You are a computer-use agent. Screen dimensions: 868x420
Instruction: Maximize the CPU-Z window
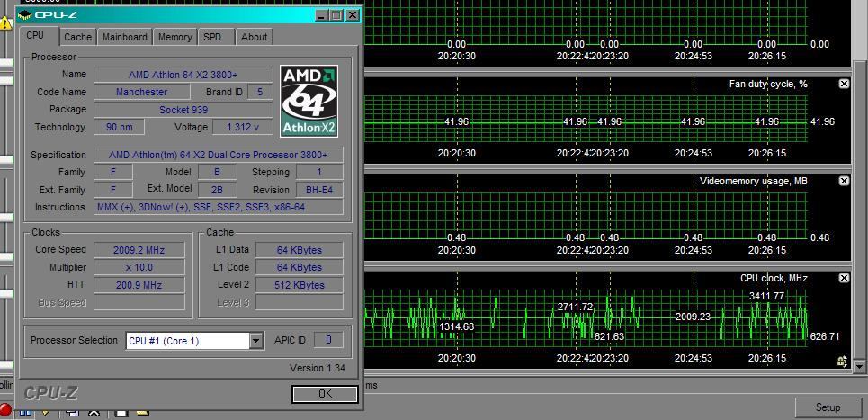[336, 15]
